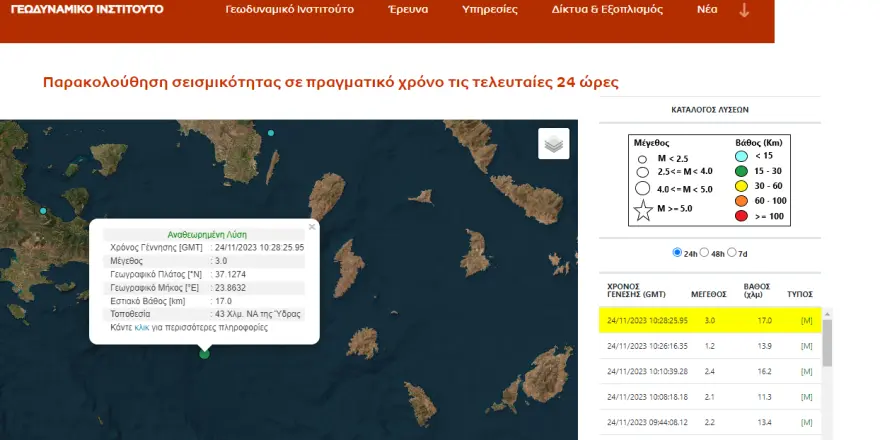Select the 10:10:39.28 earthquake table row
This screenshot has width=880, height=440.
click(x=709, y=372)
